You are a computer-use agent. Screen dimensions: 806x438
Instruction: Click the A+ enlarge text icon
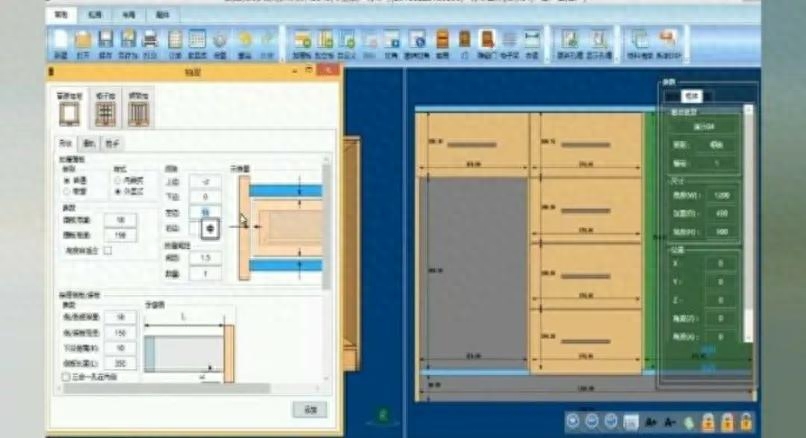pyautogui.click(x=653, y=422)
